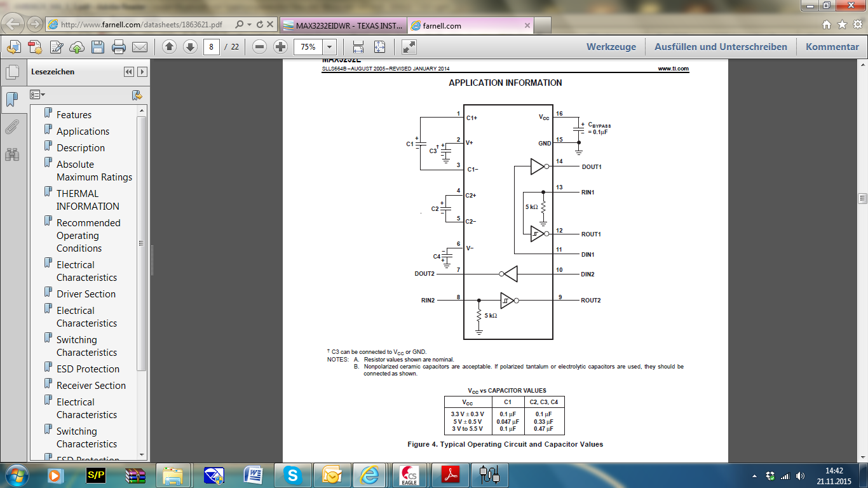The width and height of the screenshot is (868, 488).
Task: Jump to THERMAL INFORMATION bookmark
Action: click(x=88, y=200)
